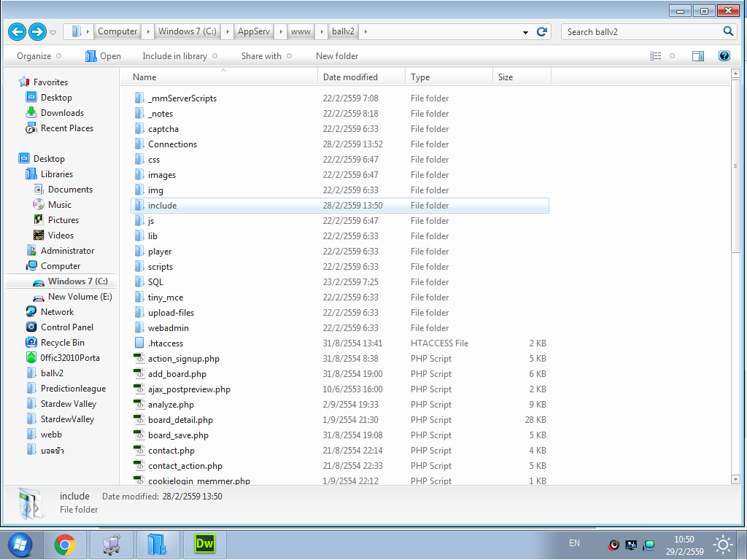Toggle the preview pane button
The width and height of the screenshot is (747, 560).
click(x=698, y=56)
